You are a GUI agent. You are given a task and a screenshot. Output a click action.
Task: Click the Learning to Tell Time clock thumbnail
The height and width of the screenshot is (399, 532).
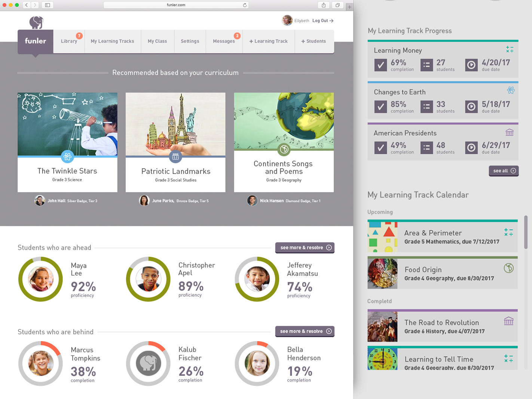382,359
